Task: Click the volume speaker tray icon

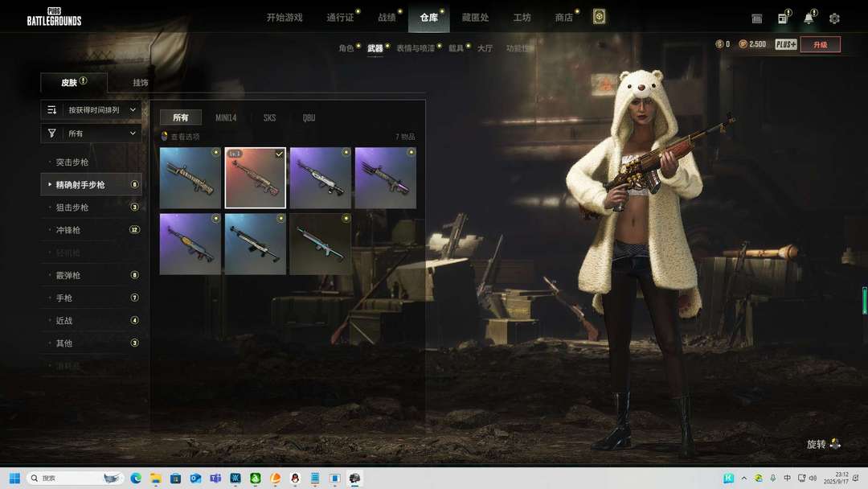Action: 813,478
